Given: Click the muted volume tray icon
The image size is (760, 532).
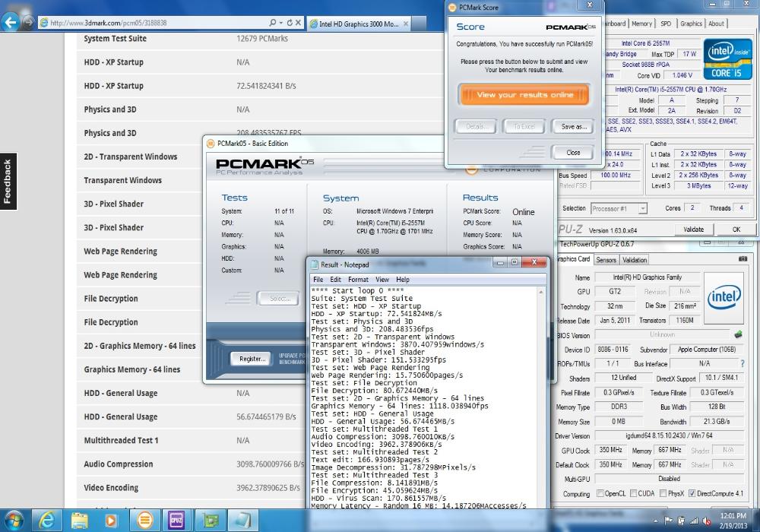Looking at the screenshot, I should point(707,521).
